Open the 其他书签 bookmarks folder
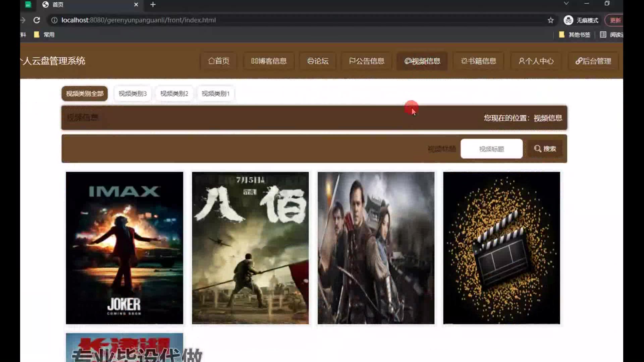Image resolution: width=644 pixels, height=362 pixels. [575, 35]
